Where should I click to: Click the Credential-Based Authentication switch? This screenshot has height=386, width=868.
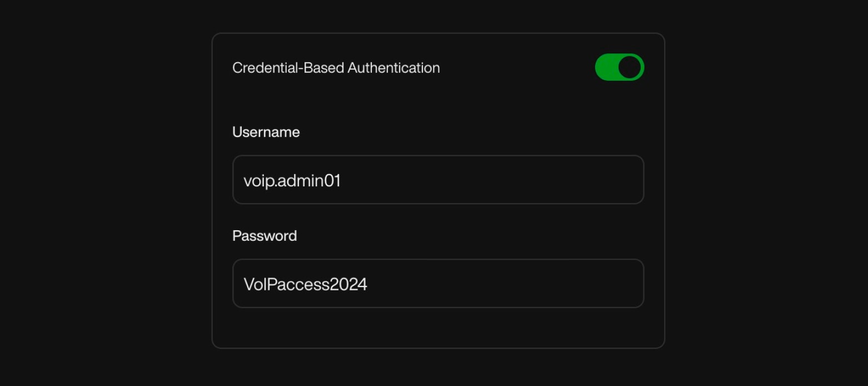coord(619,67)
